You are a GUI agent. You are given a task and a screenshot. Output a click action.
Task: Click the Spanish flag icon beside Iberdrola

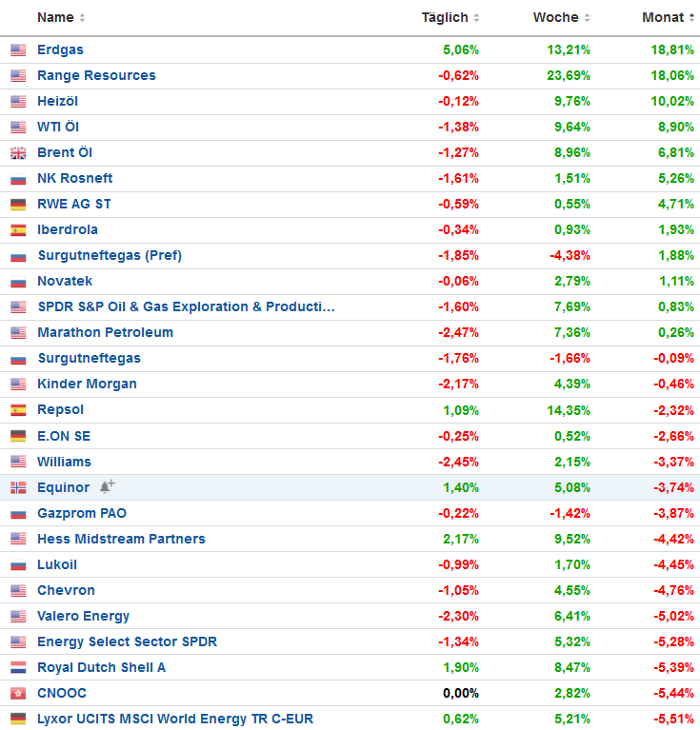point(18,230)
